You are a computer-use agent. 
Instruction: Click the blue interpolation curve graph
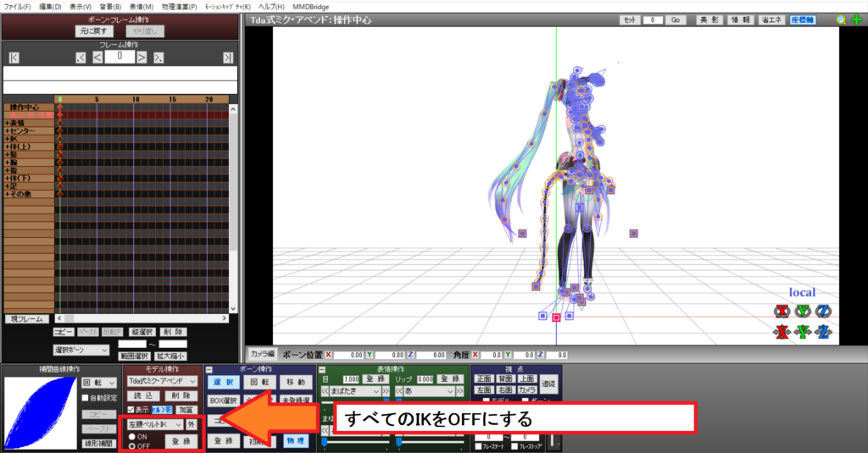tap(41, 412)
